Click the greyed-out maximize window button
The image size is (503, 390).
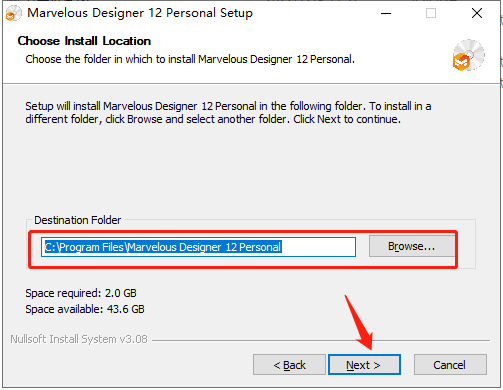(431, 14)
